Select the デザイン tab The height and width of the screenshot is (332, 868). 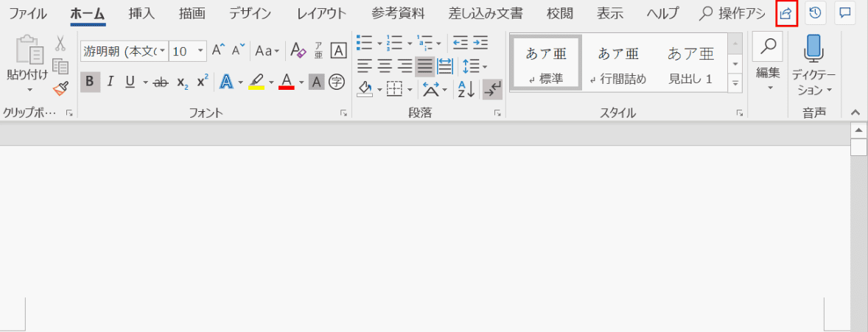click(x=251, y=14)
